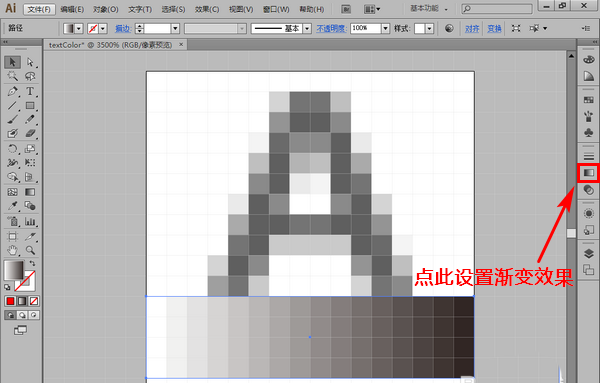Open the Brushes panel icon
This screenshot has height=383, width=600.
pyautogui.click(x=589, y=116)
